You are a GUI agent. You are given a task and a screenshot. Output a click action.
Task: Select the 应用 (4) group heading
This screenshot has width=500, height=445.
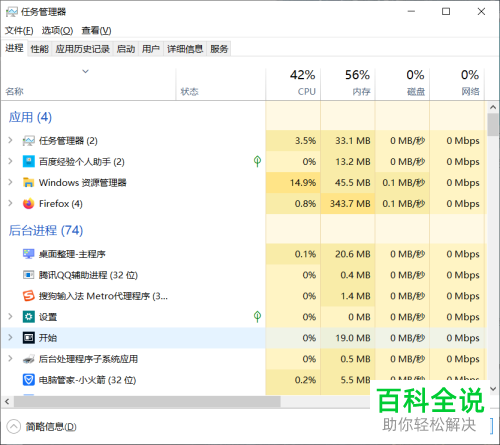pos(30,117)
